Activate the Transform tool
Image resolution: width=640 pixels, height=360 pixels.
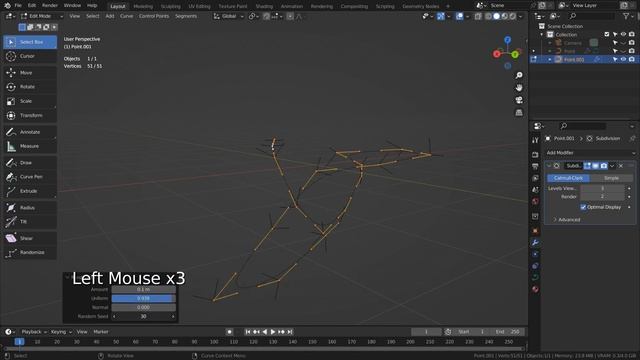[x=30, y=116]
